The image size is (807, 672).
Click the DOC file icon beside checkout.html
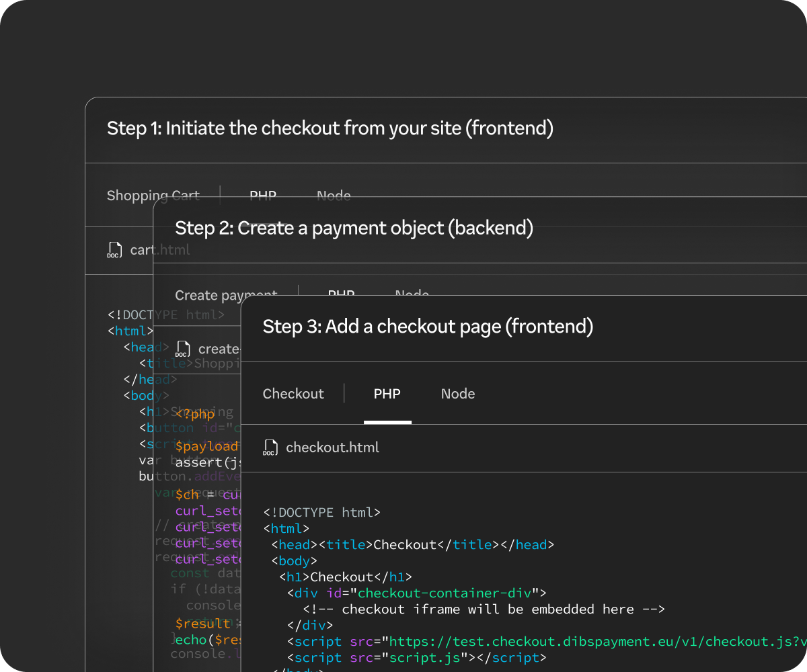(270, 448)
